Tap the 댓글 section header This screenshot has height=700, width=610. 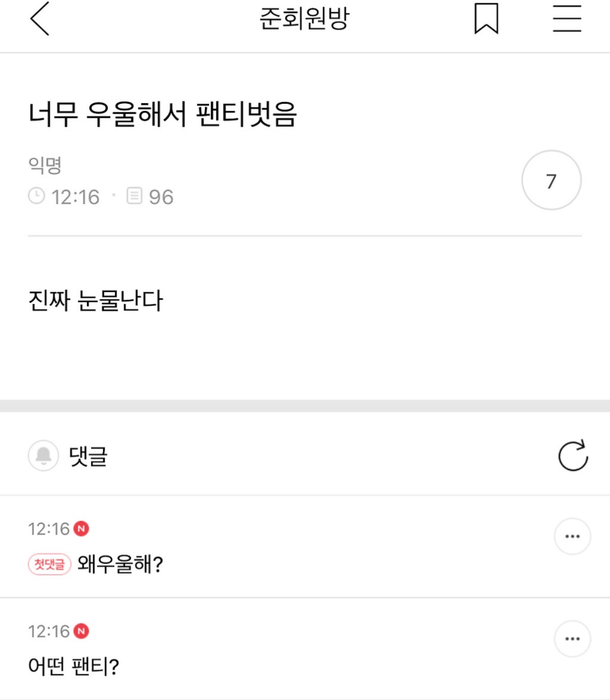coord(88,456)
